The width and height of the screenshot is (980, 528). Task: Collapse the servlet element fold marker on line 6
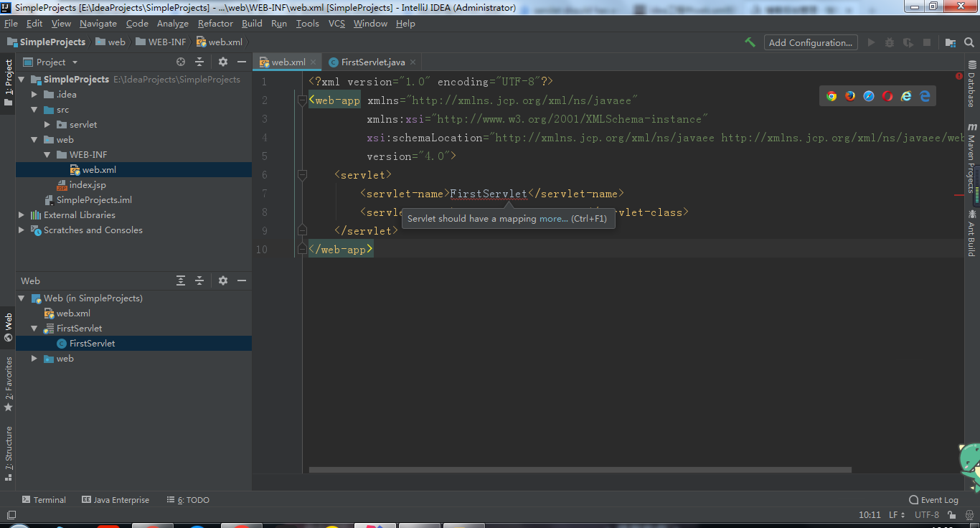[302, 174]
